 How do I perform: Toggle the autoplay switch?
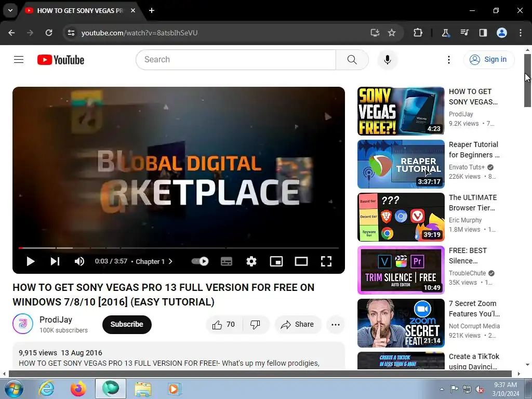[x=200, y=261]
